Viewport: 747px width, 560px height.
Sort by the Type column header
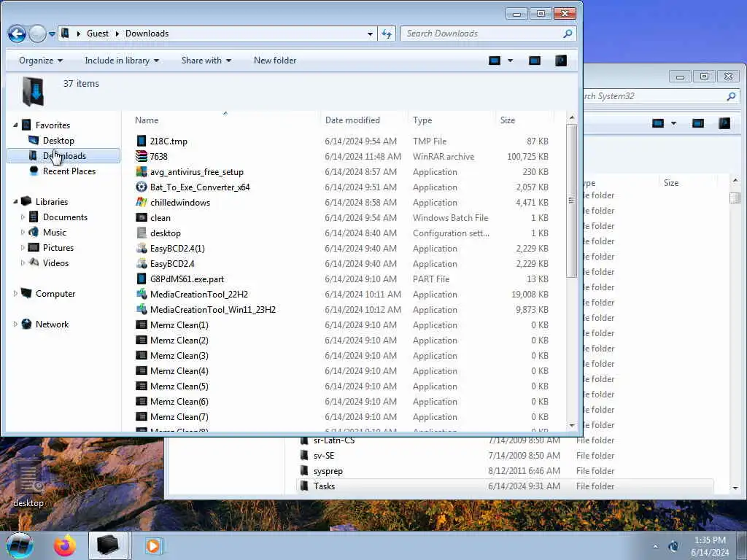click(422, 120)
